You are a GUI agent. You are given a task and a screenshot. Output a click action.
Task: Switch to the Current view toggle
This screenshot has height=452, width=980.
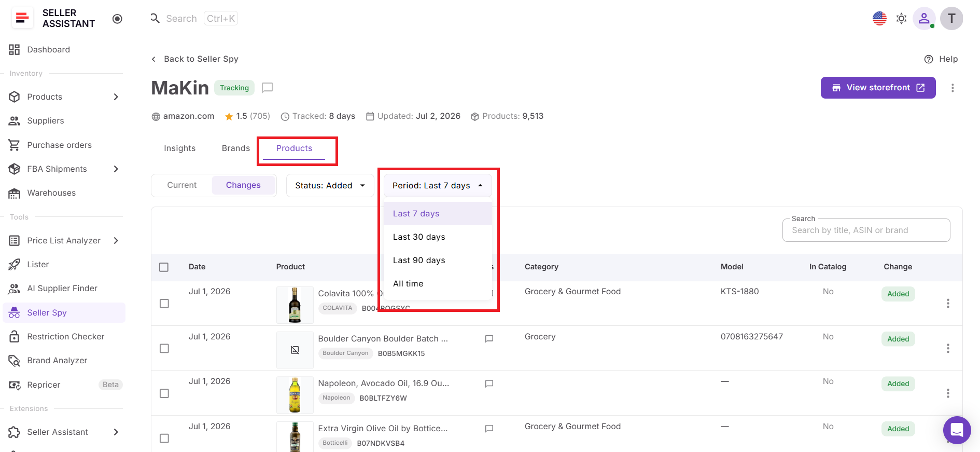(x=182, y=185)
